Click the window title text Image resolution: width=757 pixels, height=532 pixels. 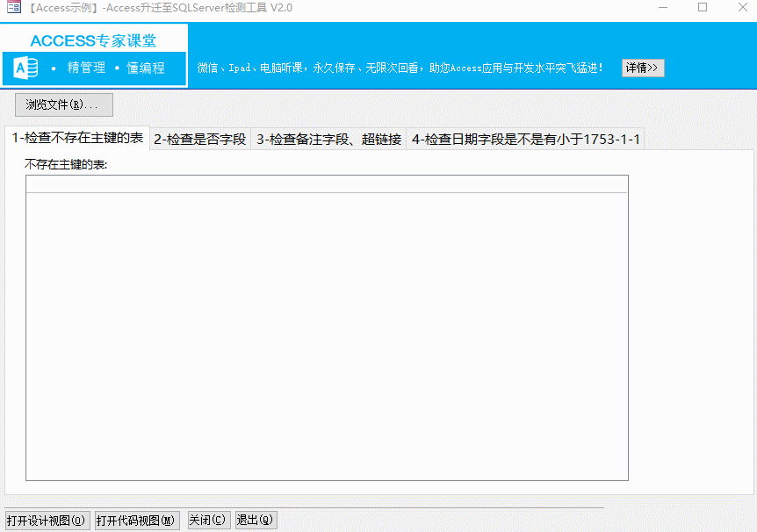click(x=160, y=8)
